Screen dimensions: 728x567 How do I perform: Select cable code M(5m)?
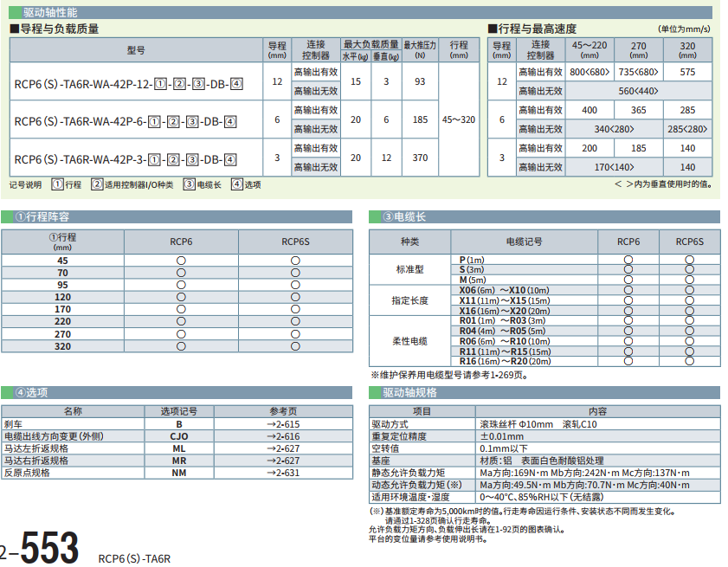[473, 280]
